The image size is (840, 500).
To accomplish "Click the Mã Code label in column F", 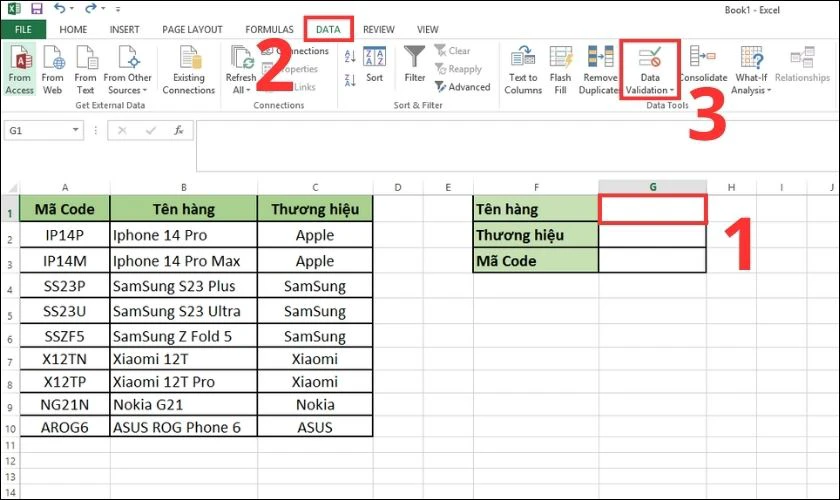I will click(x=536, y=261).
